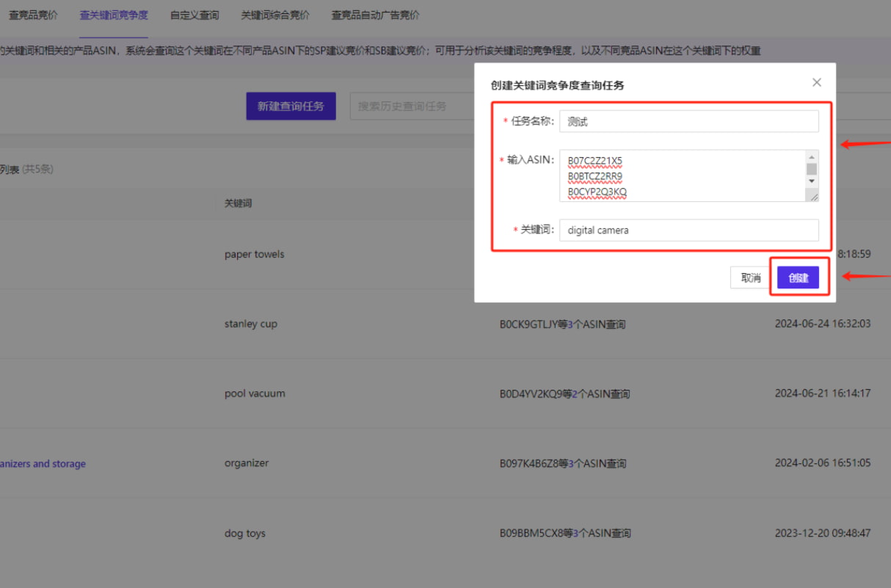This screenshot has height=588, width=891.
Task: Click the textarea resize grip corner
Action: pyautogui.click(x=812, y=195)
